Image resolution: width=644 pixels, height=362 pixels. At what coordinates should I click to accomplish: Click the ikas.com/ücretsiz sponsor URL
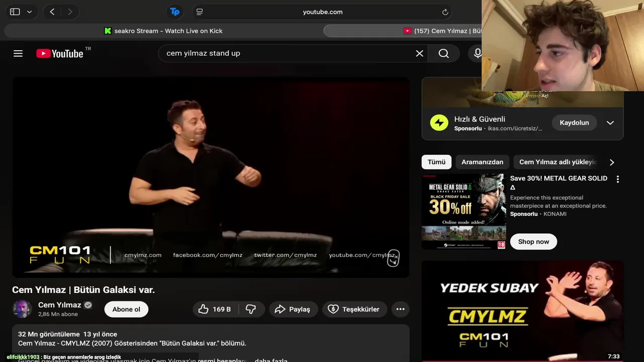pyautogui.click(x=515, y=129)
